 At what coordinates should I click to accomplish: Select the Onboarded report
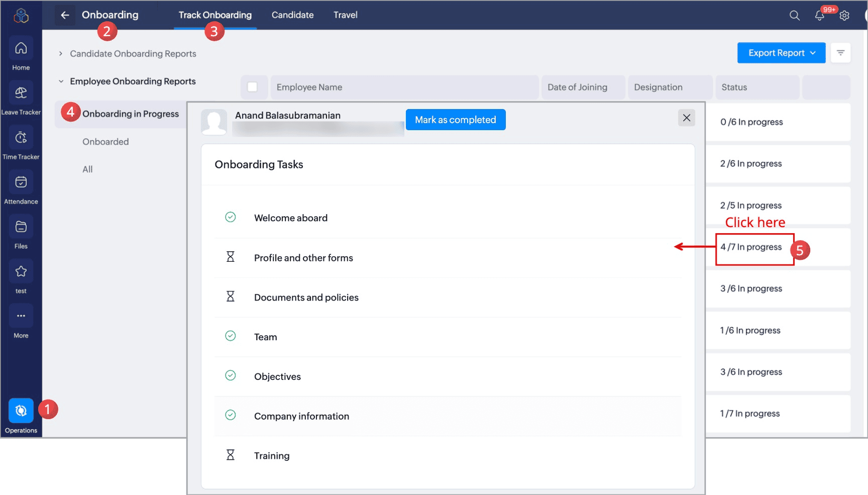[105, 142]
